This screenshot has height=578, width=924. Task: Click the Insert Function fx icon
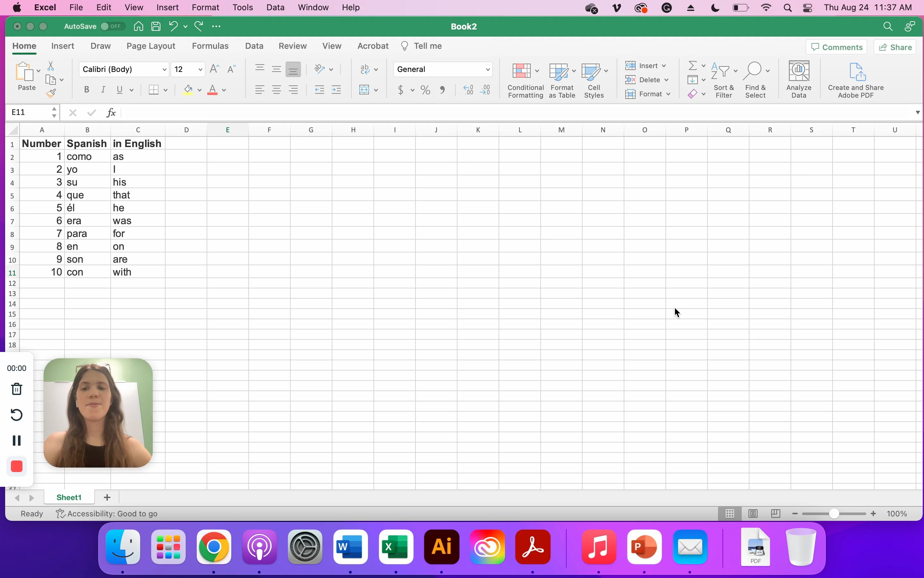pyautogui.click(x=111, y=112)
